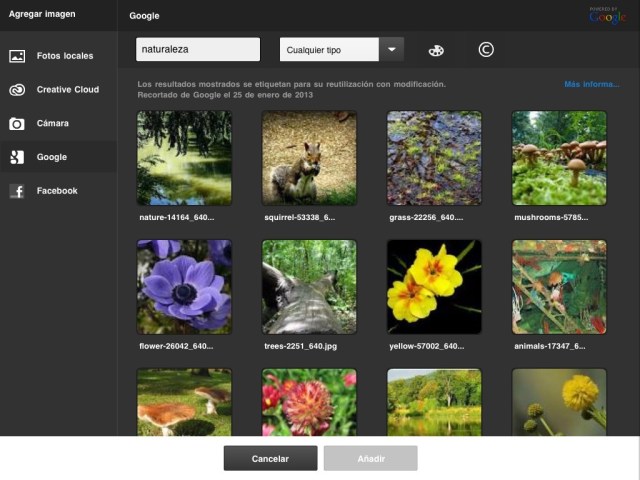This screenshot has width=640, height=480.
Task: Open the Más información link
Action: tap(591, 85)
